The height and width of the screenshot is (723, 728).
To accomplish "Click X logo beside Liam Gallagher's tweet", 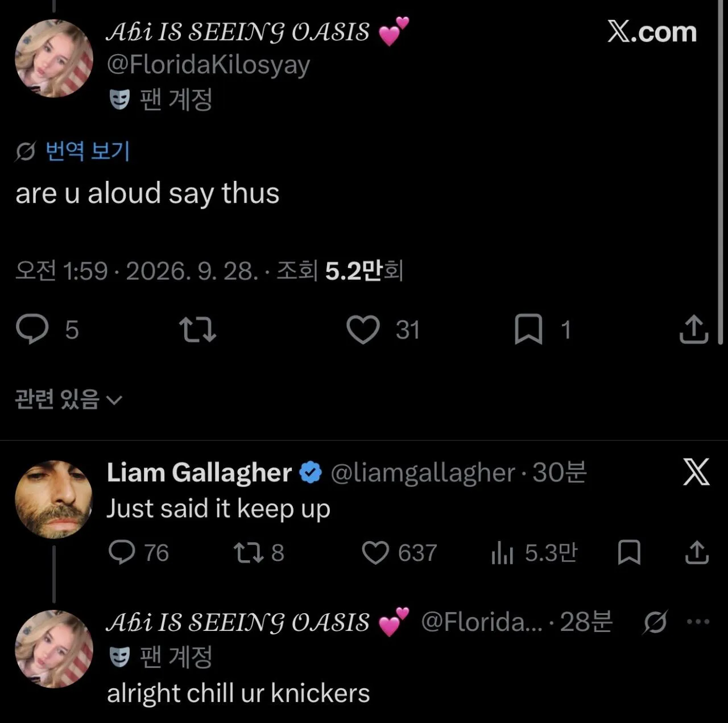I will (696, 472).
